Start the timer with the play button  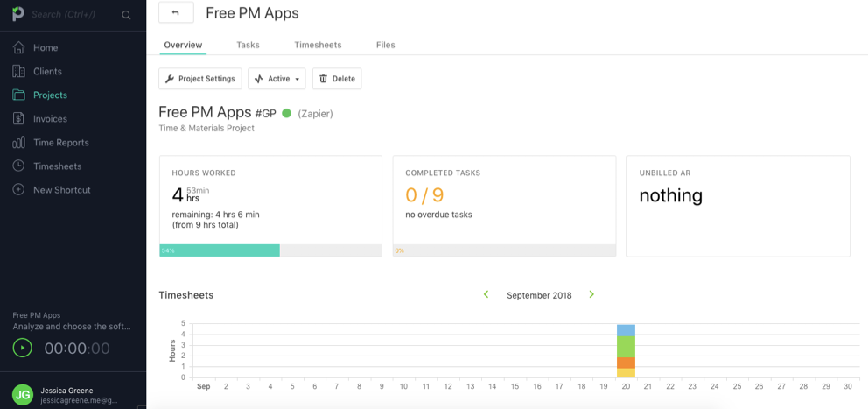pos(22,348)
